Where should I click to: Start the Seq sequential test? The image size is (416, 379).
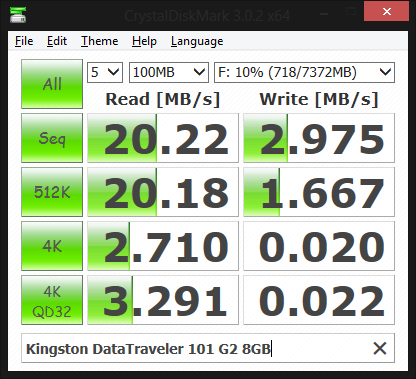click(x=52, y=138)
